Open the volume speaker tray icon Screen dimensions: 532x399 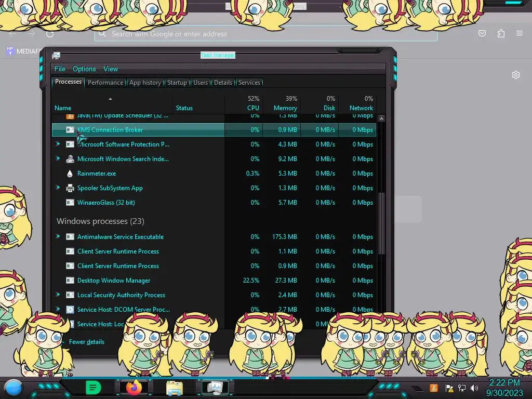(x=474, y=388)
